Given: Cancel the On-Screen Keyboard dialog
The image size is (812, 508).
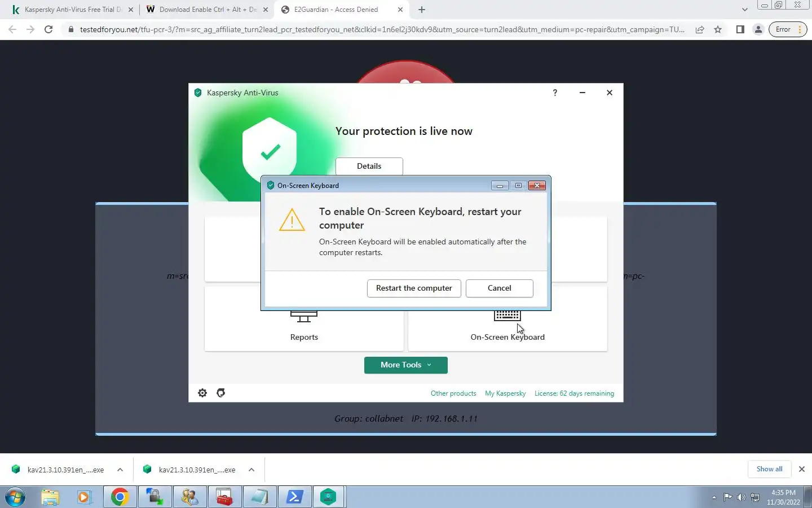Looking at the screenshot, I should pyautogui.click(x=499, y=288).
